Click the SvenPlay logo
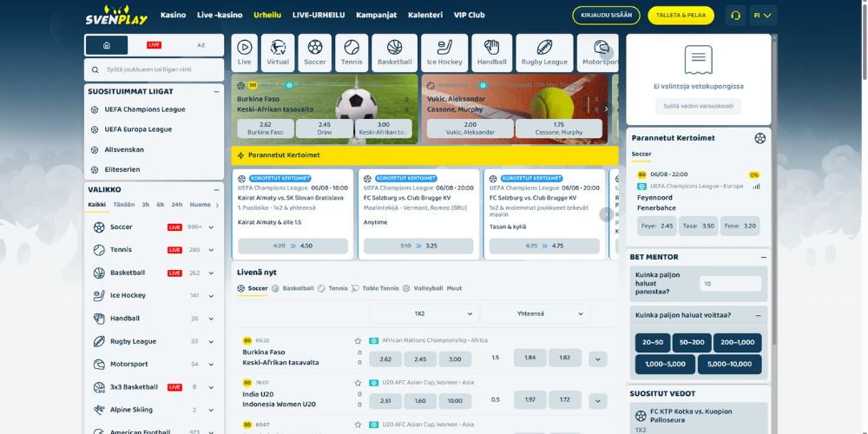 (x=116, y=16)
